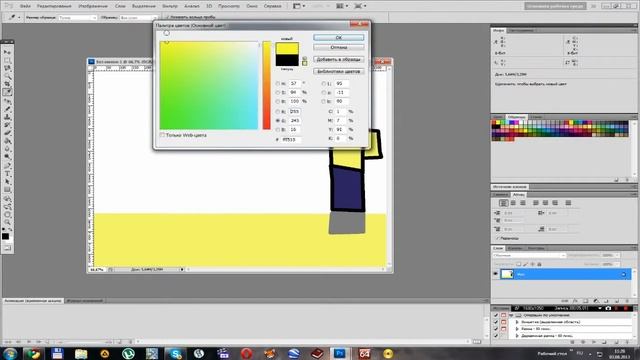
Task: Select the Rectangular Marquee tool
Action: 7,60
